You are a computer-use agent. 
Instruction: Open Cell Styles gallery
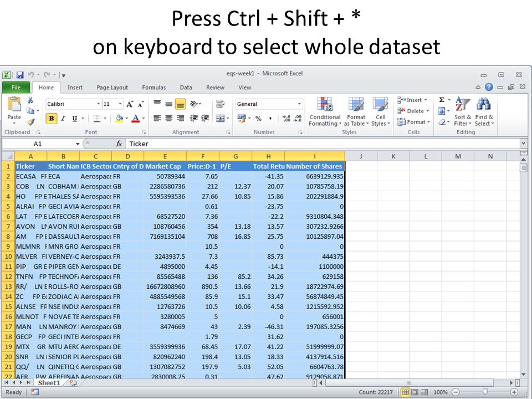(x=380, y=111)
